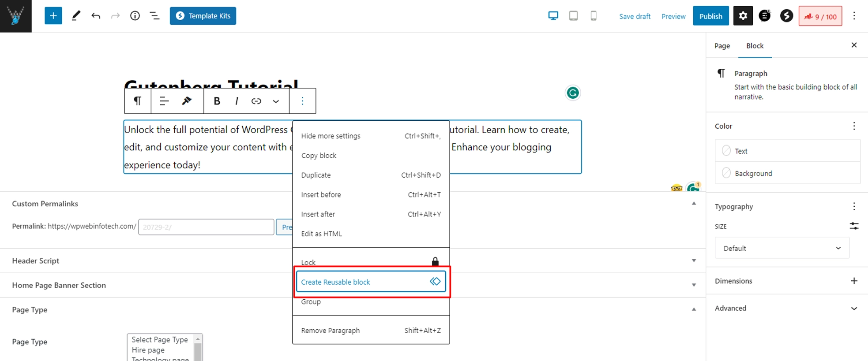The height and width of the screenshot is (361, 868).
Task: Undo the last change
Action: tap(96, 16)
